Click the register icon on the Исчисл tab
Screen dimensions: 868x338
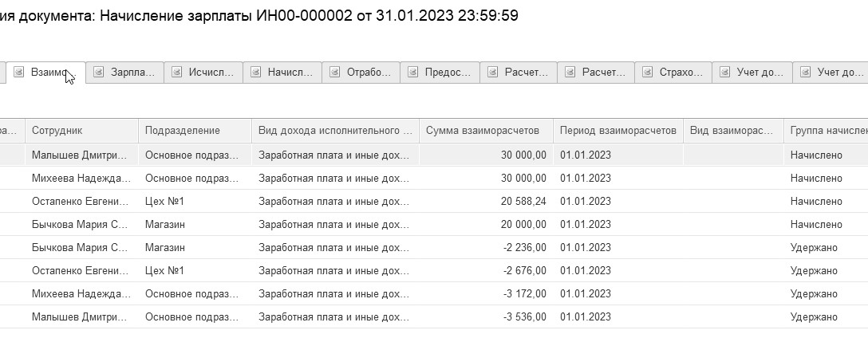pyautogui.click(x=177, y=73)
